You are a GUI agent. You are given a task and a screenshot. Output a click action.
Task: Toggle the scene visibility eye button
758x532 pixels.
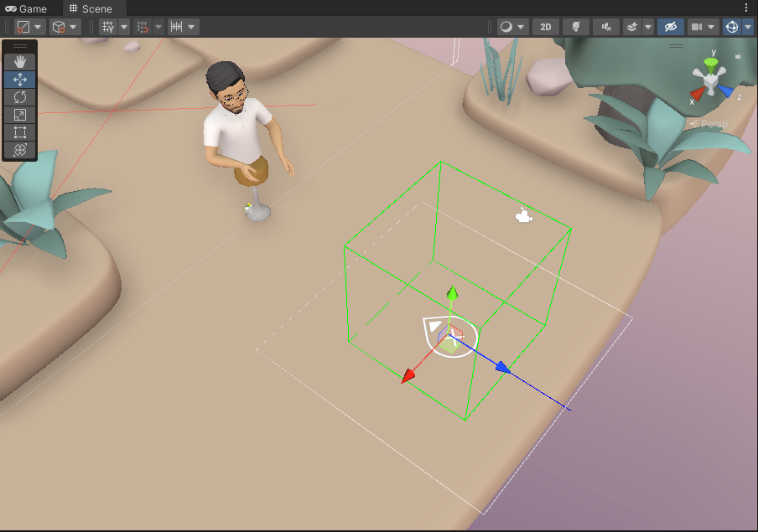pos(669,26)
